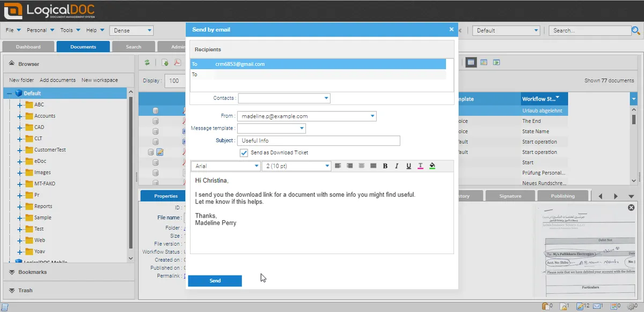
Task: Open the text color picker
Action: (420, 166)
